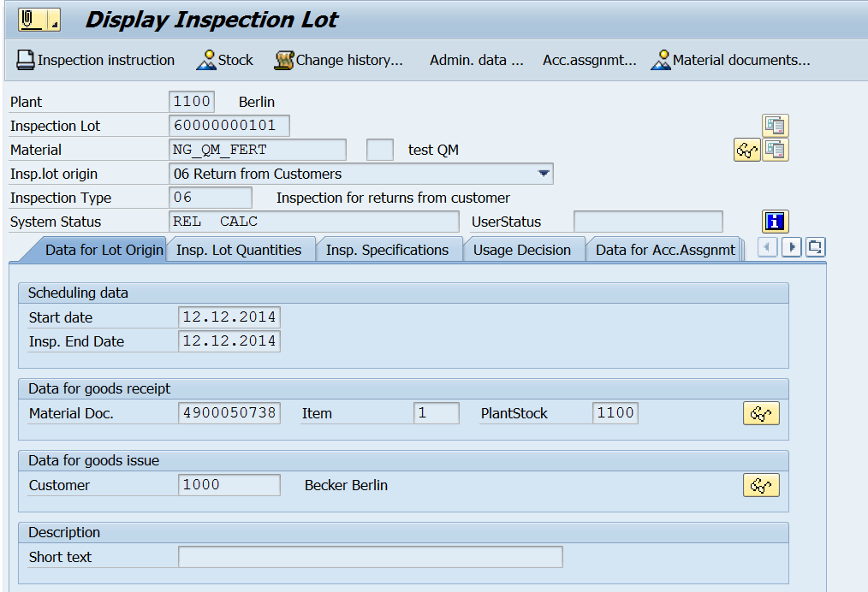Click the blue info icon next to UserStatus

(774, 222)
